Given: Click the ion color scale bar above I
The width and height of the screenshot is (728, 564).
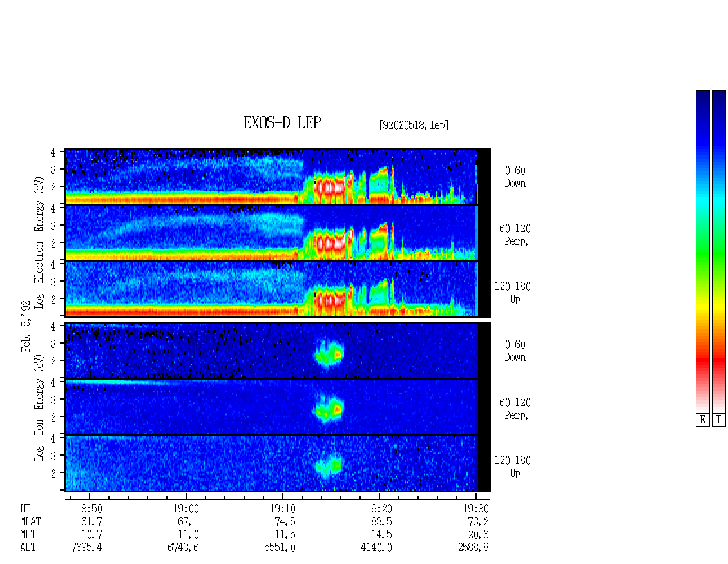Looking at the screenshot, I should pyautogui.click(x=719, y=251).
